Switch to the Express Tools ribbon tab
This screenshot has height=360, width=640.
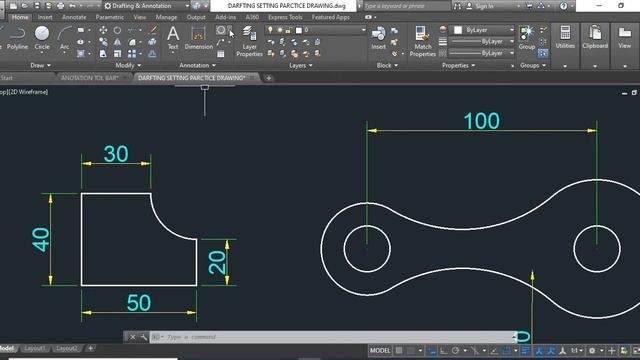tap(285, 17)
